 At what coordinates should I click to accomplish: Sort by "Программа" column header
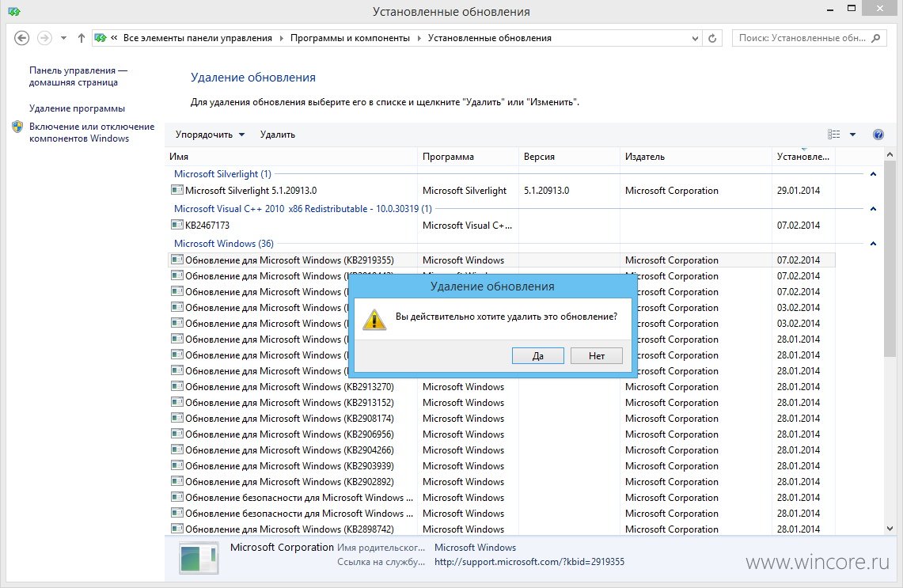tap(468, 157)
